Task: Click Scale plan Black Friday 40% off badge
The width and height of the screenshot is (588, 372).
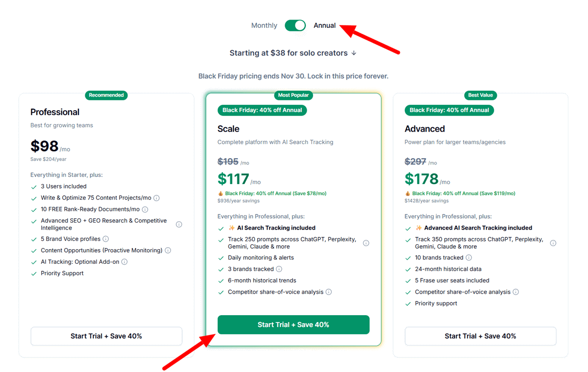Action: (262, 110)
